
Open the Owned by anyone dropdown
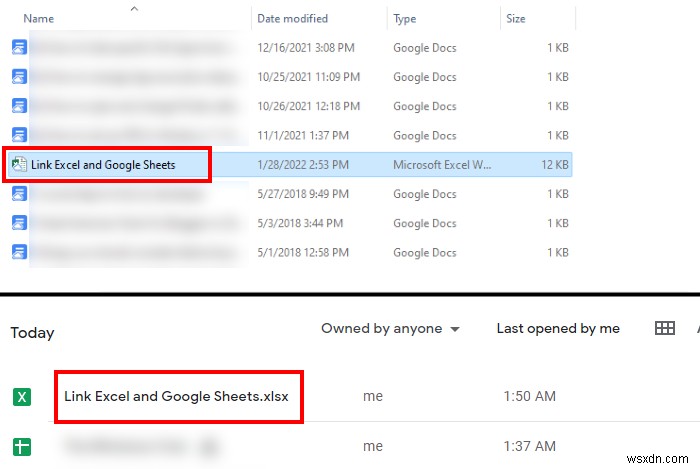coord(390,329)
